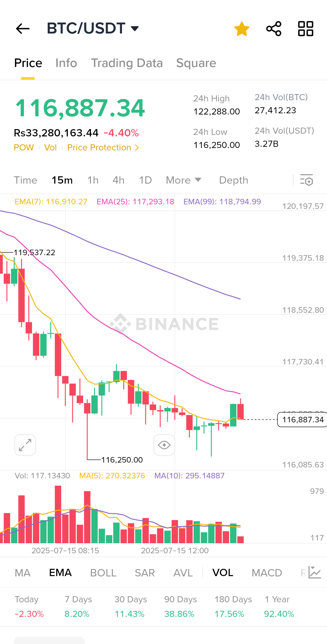Switch to the Info tab
The width and height of the screenshot is (327, 644).
tap(66, 63)
